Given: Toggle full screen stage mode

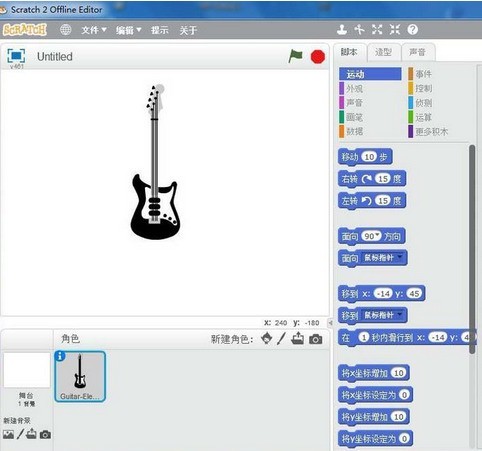Looking at the screenshot, I should point(16,56).
